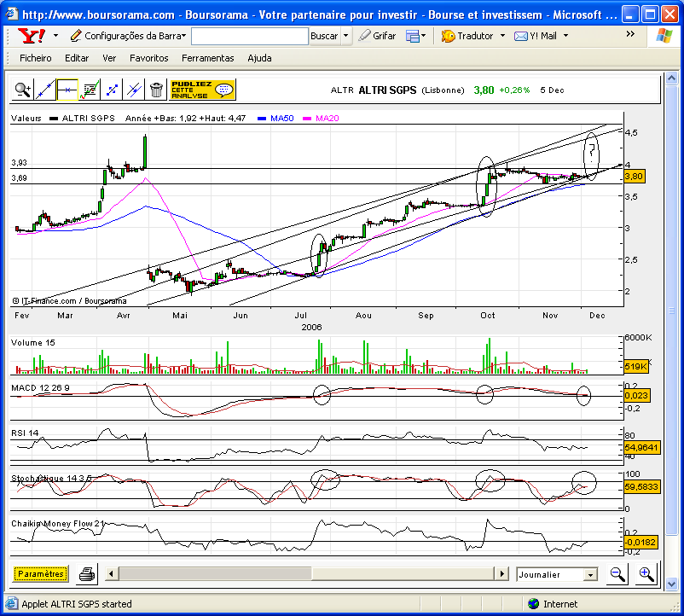
Task: Click the printer icon to print chart
Action: tap(87, 574)
